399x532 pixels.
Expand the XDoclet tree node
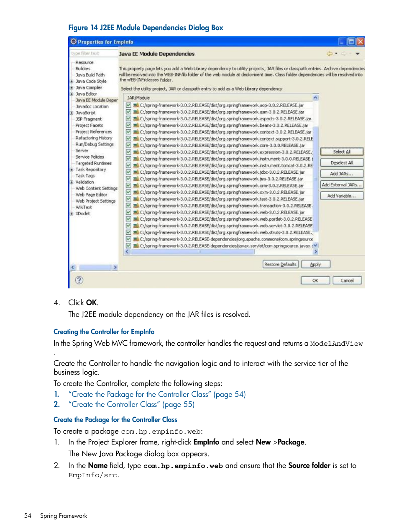tap(72, 213)
